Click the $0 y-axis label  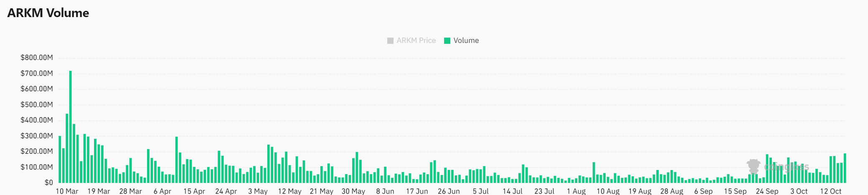[x=49, y=182]
